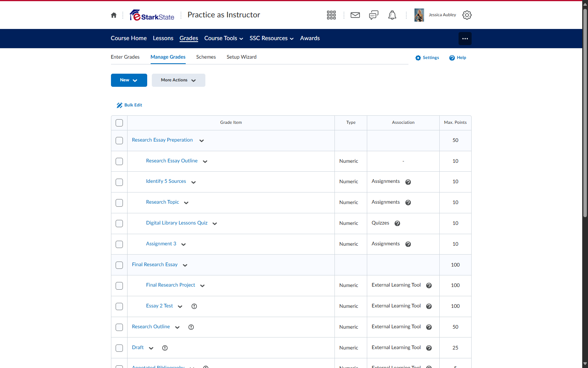Open the Settings link
Screen dimensions: 588x368
coord(427,58)
